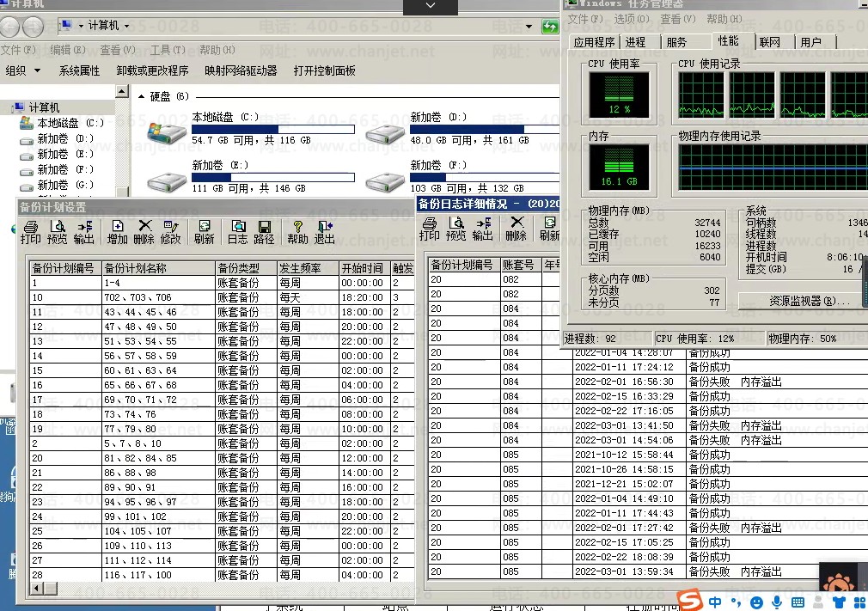Open the 日志 (Log) viewer icon
This screenshot has width=868, height=611.
click(x=237, y=231)
